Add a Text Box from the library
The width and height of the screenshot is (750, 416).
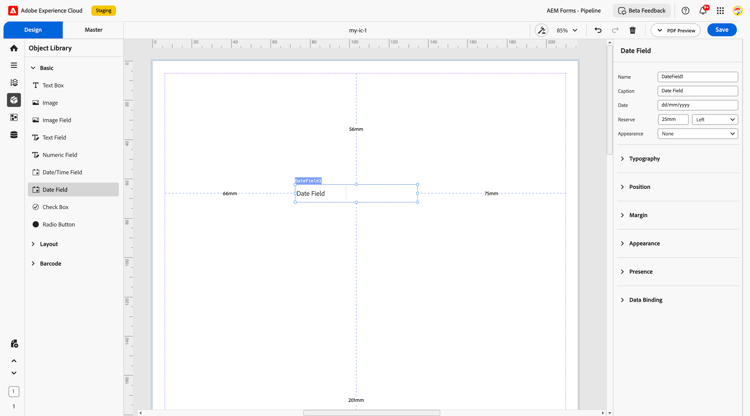[x=73, y=85]
